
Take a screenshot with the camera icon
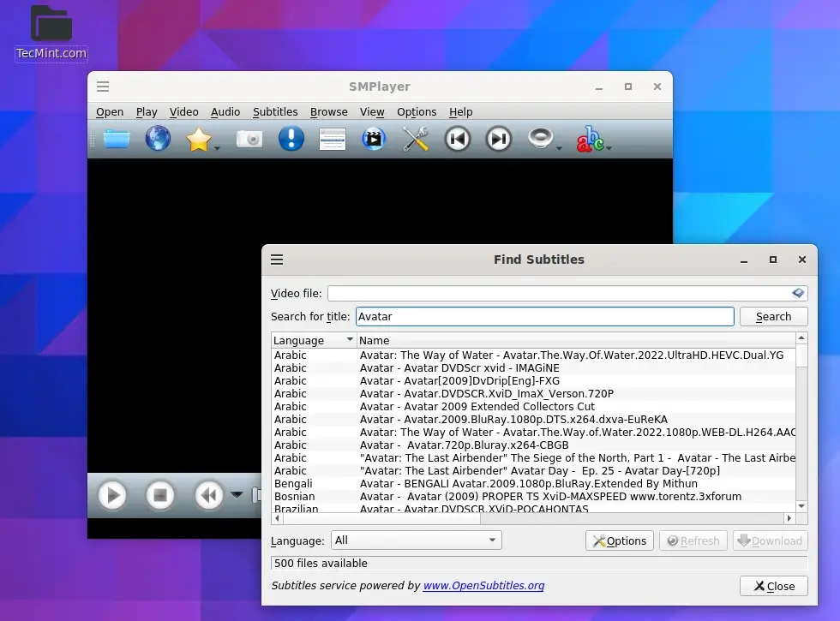pyautogui.click(x=249, y=139)
